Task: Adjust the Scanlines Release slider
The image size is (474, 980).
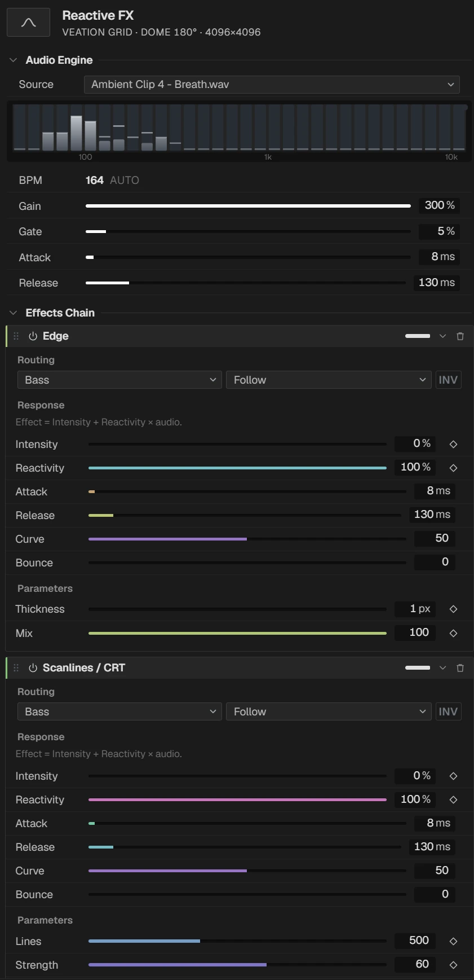Action: click(x=245, y=847)
